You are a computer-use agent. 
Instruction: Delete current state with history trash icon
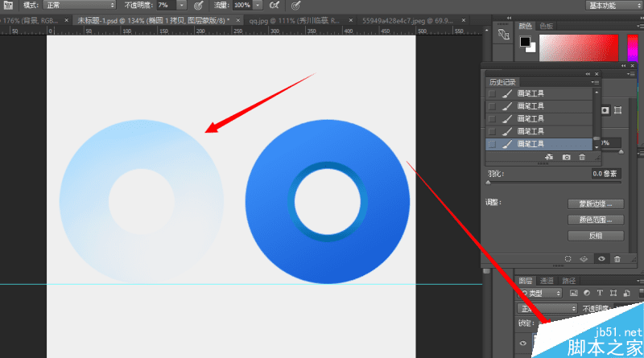(584, 156)
